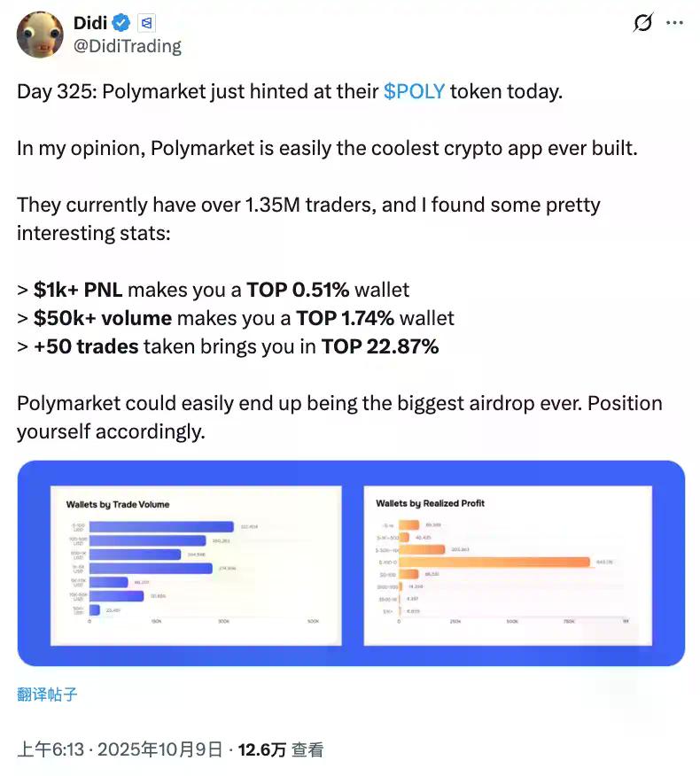Click the display name Didi
This screenshot has width=700, height=776.
point(93,22)
